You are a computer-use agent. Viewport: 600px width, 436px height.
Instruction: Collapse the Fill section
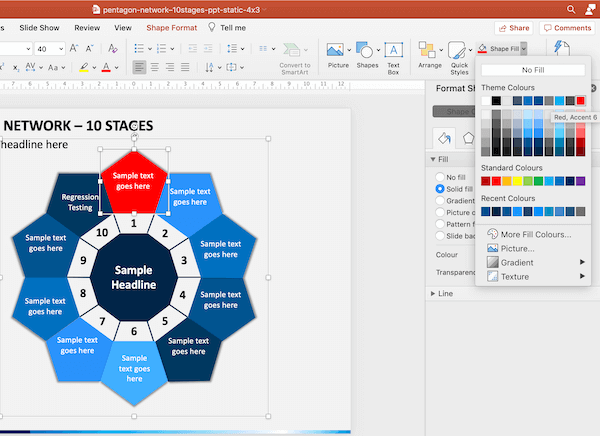(x=433, y=159)
